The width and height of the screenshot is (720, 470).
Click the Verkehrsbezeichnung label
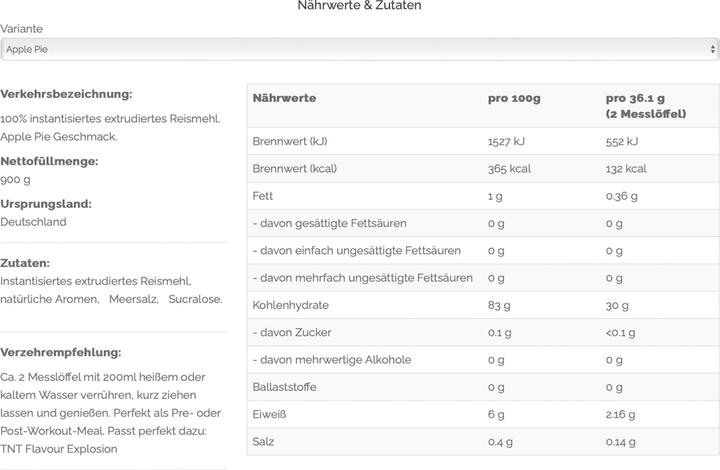pos(66,94)
